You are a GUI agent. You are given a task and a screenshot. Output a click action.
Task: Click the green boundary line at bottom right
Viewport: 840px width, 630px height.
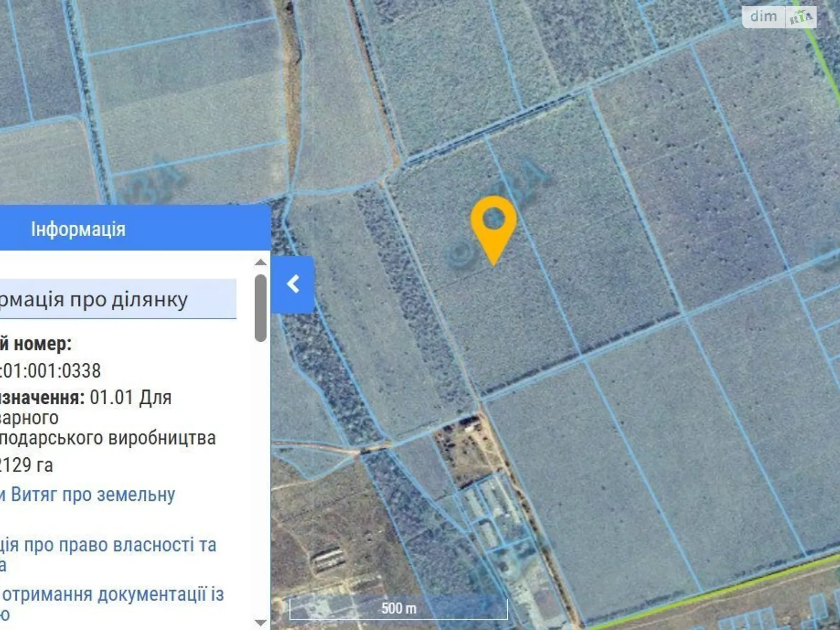pyautogui.click(x=735, y=588)
